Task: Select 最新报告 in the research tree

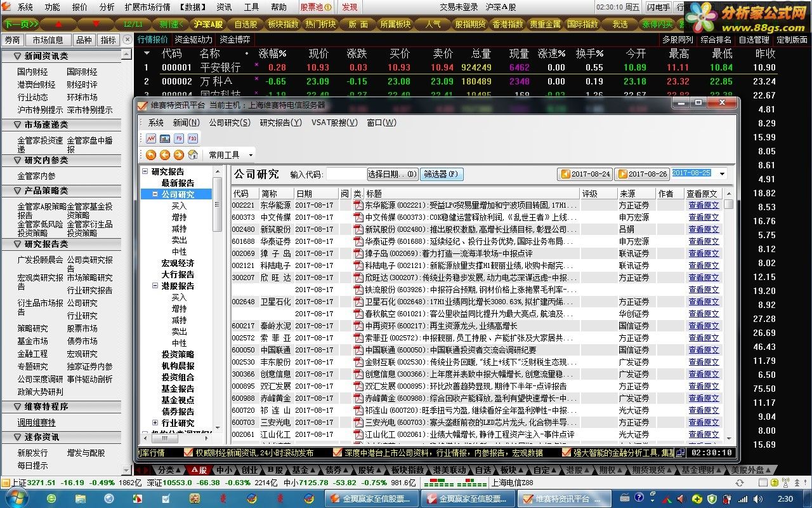Action: tap(178, 183)
